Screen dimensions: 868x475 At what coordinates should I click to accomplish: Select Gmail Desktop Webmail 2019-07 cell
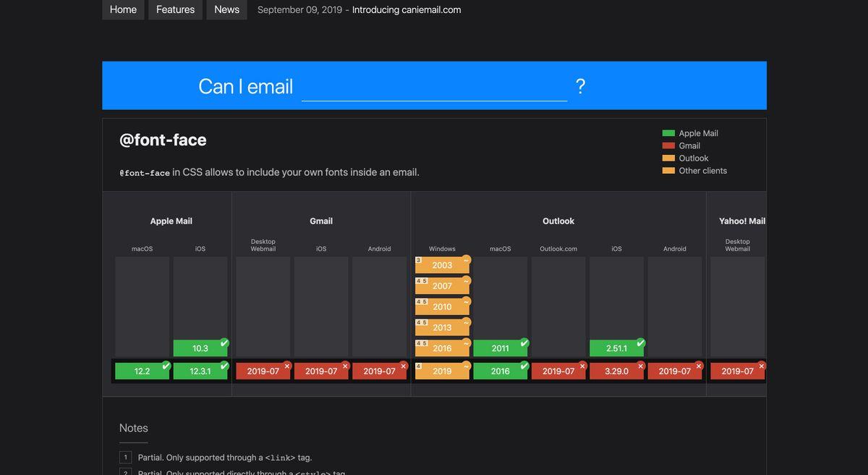263,371
